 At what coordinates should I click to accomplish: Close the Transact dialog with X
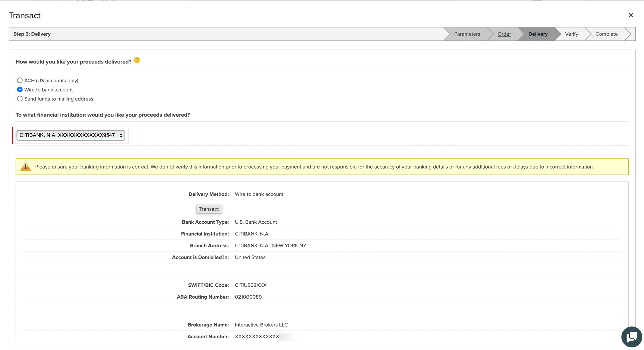[x=631, y=16]
